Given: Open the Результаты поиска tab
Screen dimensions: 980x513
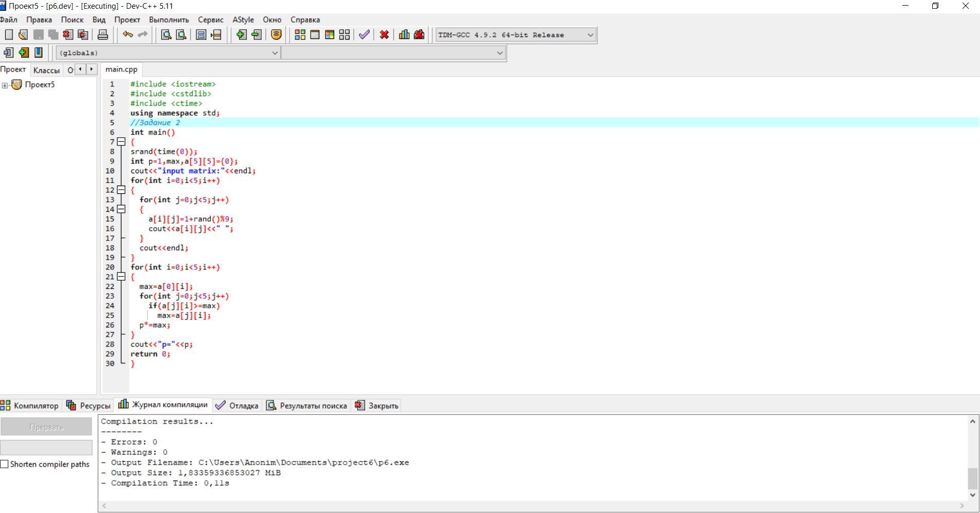Looking at the screenshot, I should 307,406.
